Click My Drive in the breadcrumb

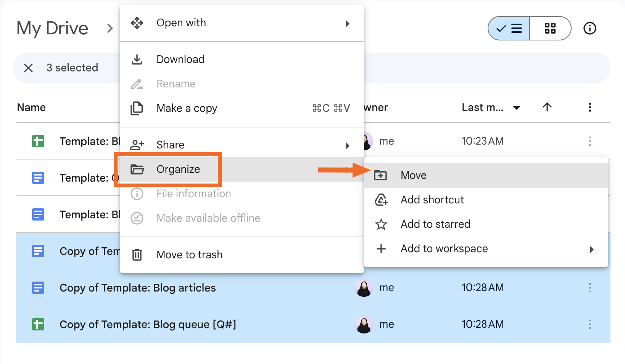pyautogui.click(x=52, y=28)
